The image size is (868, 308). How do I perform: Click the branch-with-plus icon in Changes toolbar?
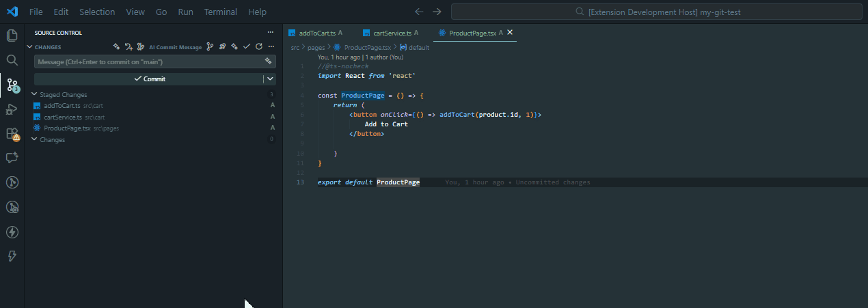coord(128,47)
